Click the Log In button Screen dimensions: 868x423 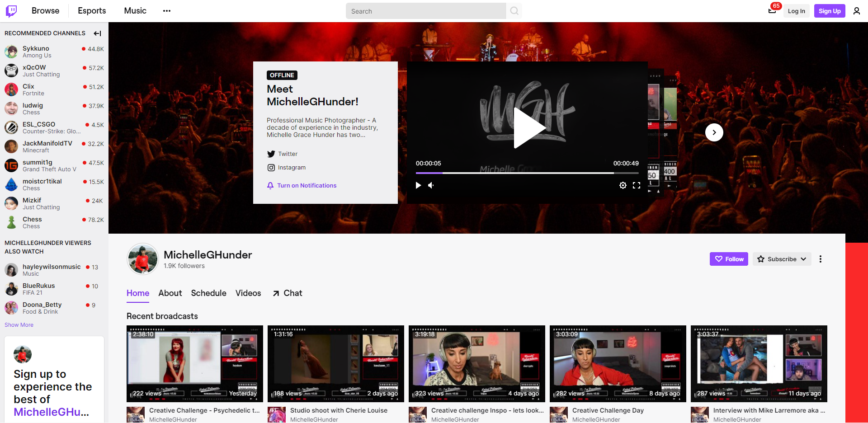tap(796, 11)
